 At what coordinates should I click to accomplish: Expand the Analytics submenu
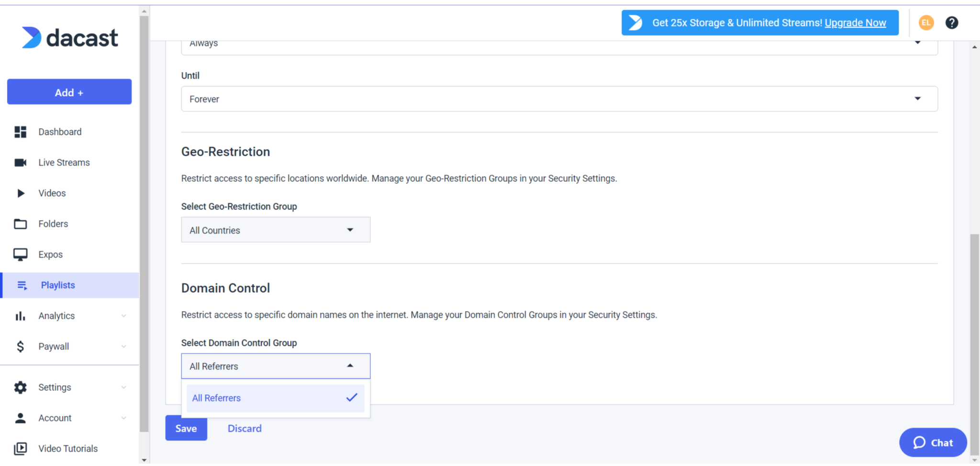[123, 316]
